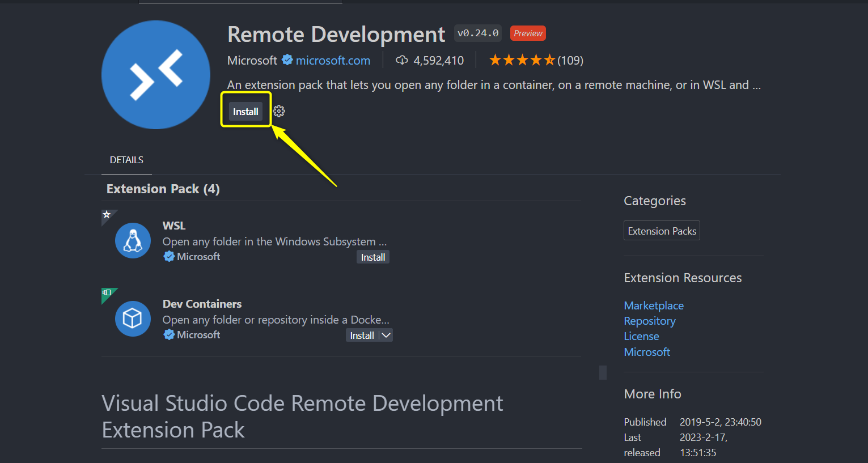Click the Remote Development title heading
The height and width of the screenshot is (463, 868).
[x=336, y=35]
